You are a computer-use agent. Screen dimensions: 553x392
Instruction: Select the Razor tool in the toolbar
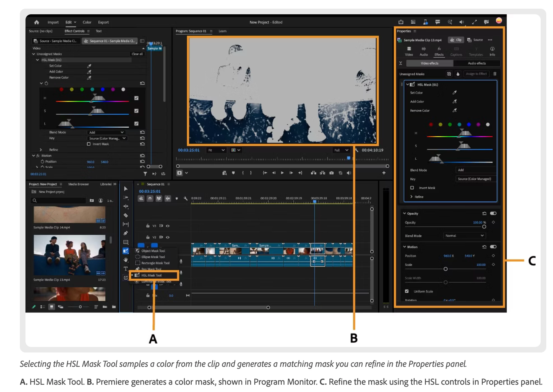tap(126, 215)
